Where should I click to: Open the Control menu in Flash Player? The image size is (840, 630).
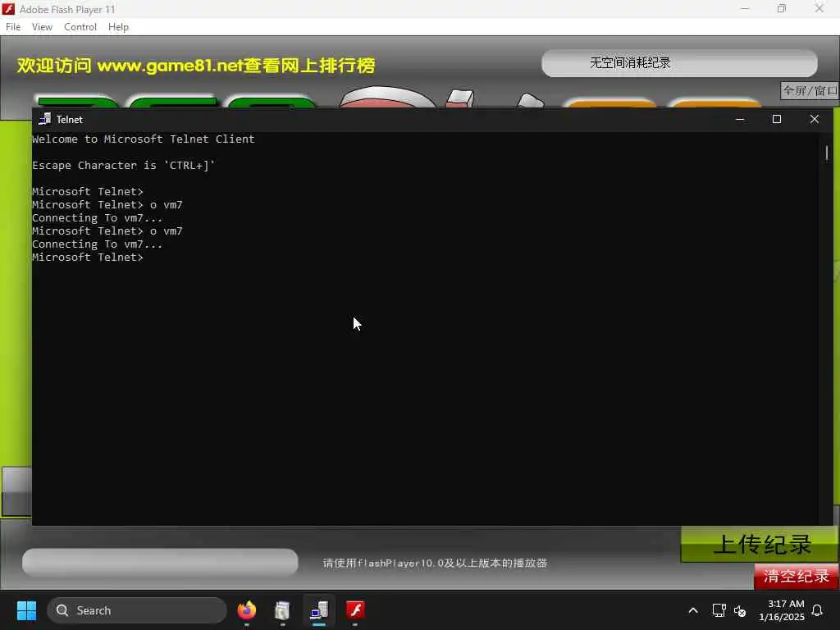80,27
